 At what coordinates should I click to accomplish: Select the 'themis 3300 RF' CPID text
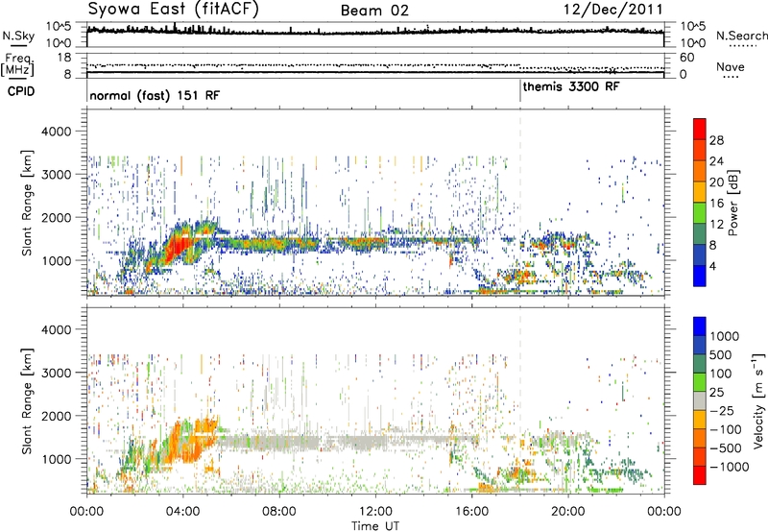pos(571,87)
